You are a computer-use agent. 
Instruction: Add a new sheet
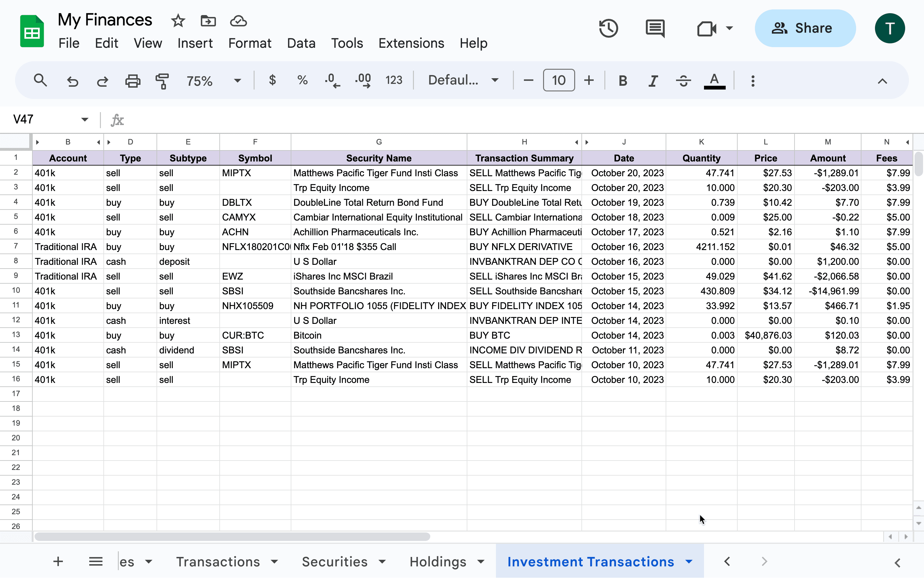[58, 562]
